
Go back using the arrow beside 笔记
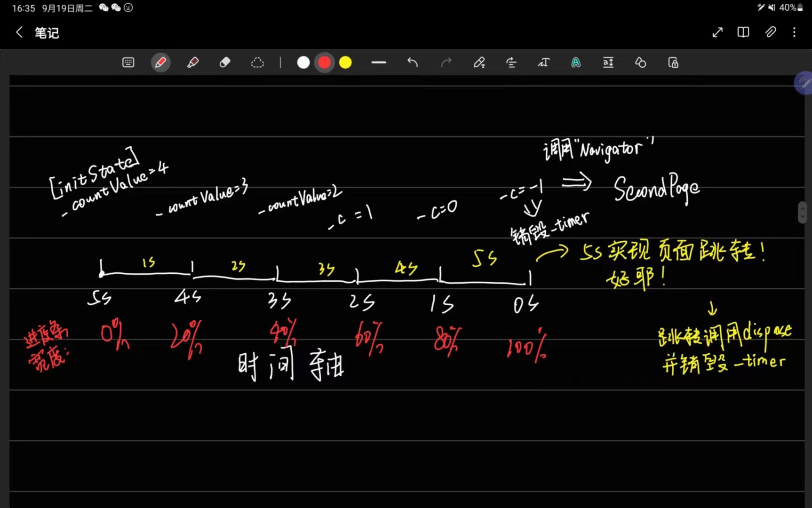(x=19, y=32)
